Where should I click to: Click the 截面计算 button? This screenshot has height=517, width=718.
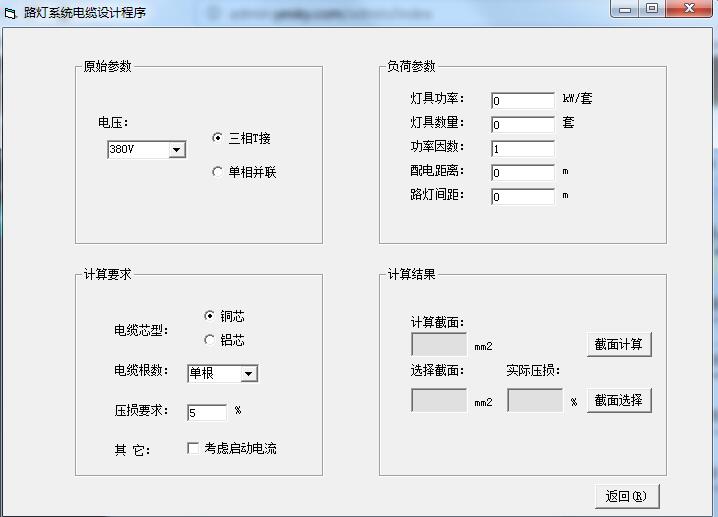click(619, 344)
